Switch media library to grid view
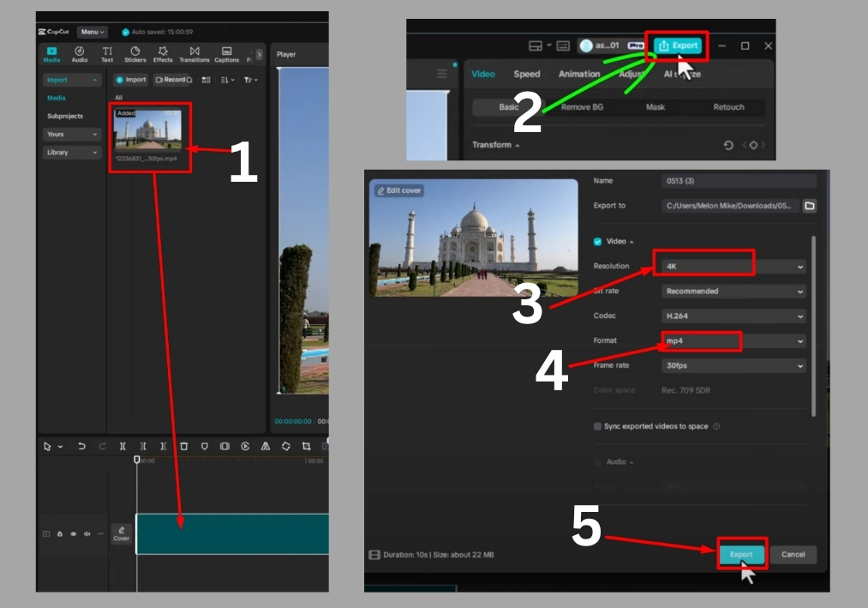Viewport: 868px width, 608px height. pyautogui.click(x=206, y=80)
